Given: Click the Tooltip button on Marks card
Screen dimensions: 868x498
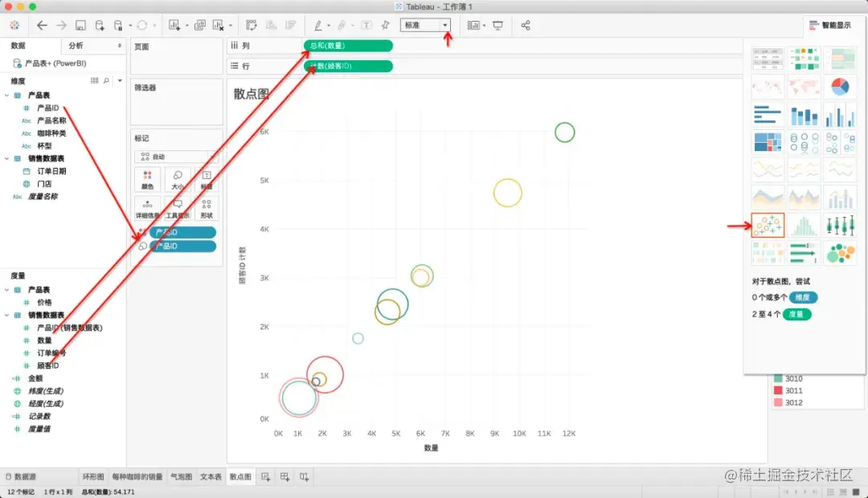Looking at the screenshot, I should pos(177,209).
